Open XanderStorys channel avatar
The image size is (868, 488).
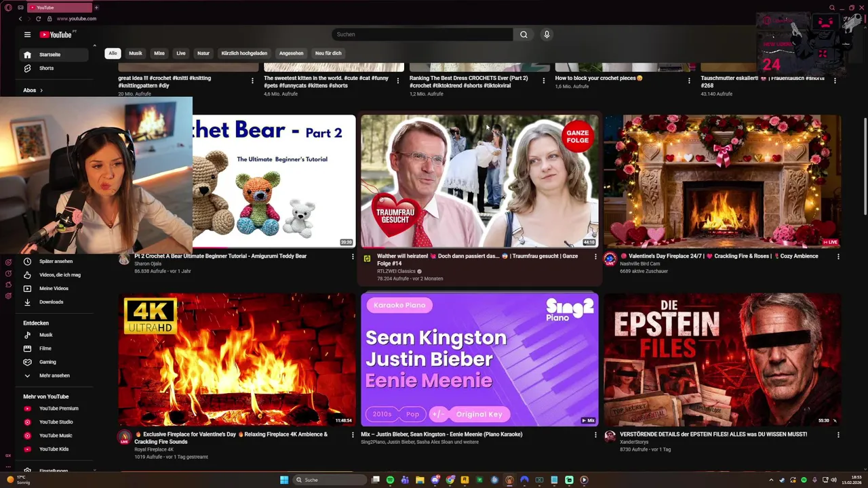click(x=610, y=436)
